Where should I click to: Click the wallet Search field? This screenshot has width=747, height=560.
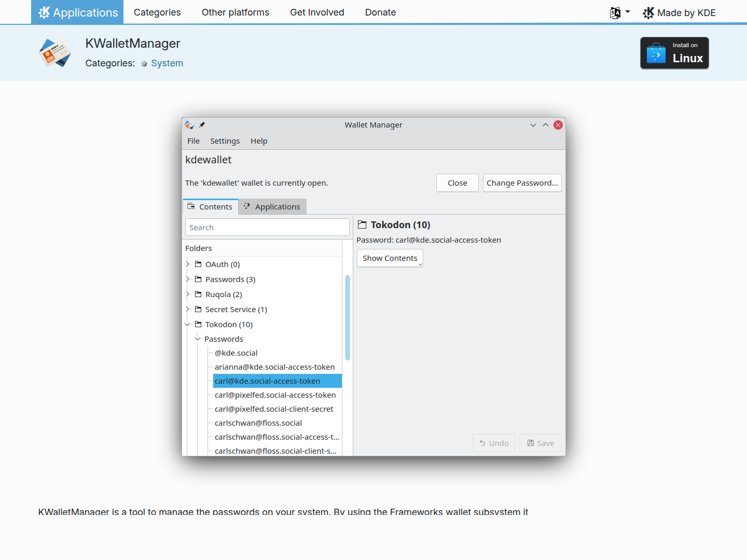(x=267, y=227)
